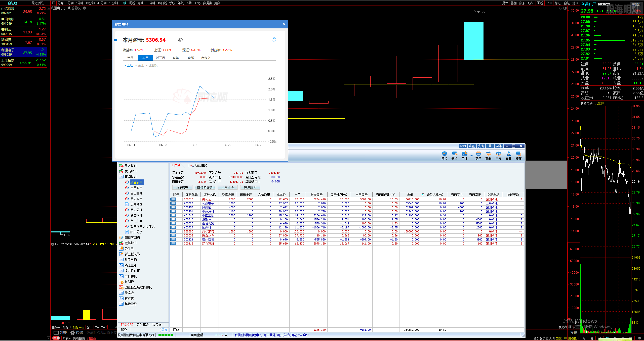Image resolution: width=644 pixels, height=341 pixels.
Task: Select the 当日 period tab
Action: pyautogui.click(x=130, y=58)
